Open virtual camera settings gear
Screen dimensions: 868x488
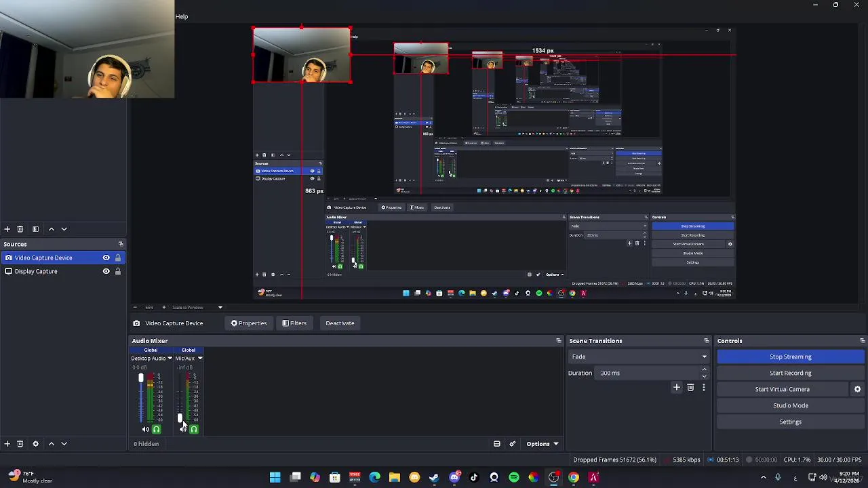(857, 389)
